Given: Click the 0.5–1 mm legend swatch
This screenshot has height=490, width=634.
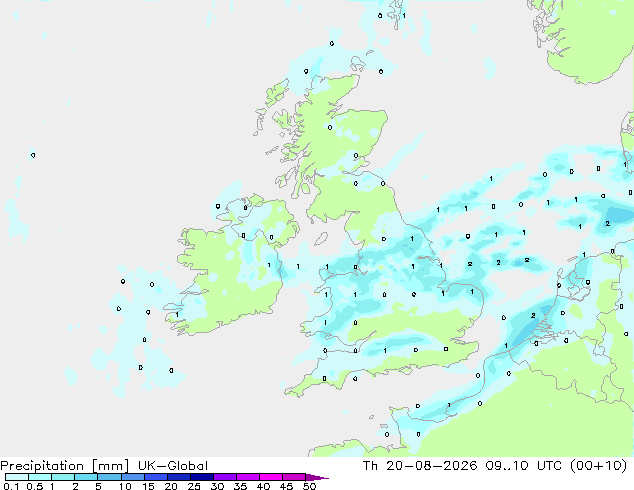Looking at the screenshot, I should [x=40, y=477].
